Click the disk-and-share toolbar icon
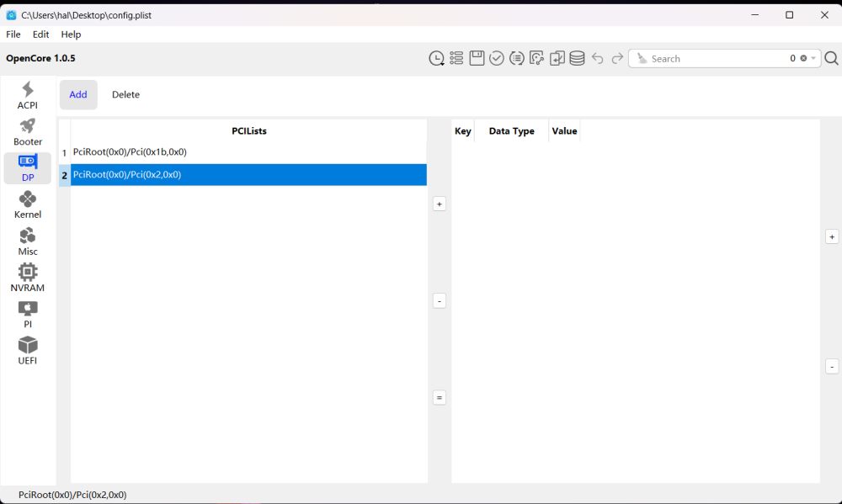842x504 pixels. tap(536, 58)
